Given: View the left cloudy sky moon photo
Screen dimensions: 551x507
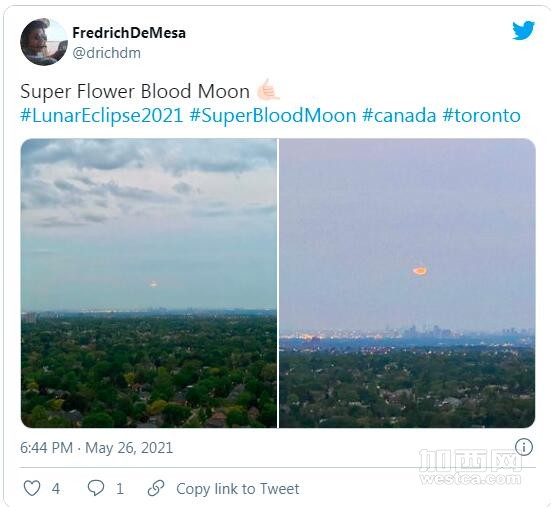Looking at the screenshot, I should point(149,283).
